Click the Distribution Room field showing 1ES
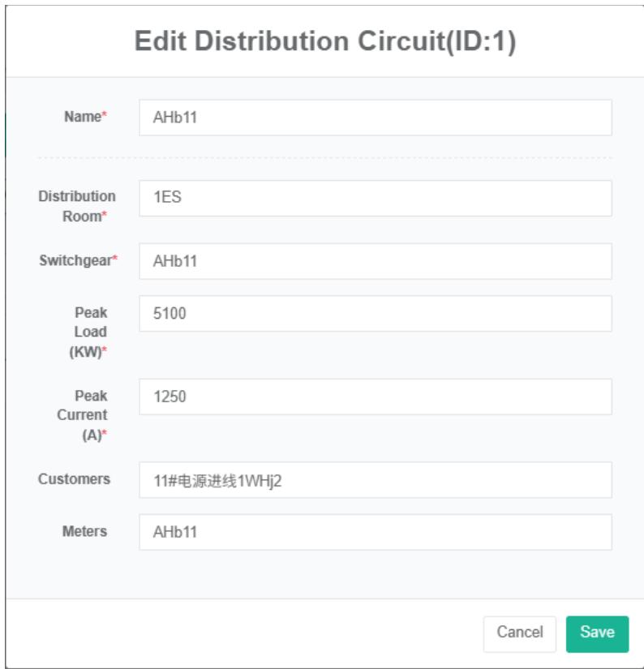 click(x=375, y=198)
